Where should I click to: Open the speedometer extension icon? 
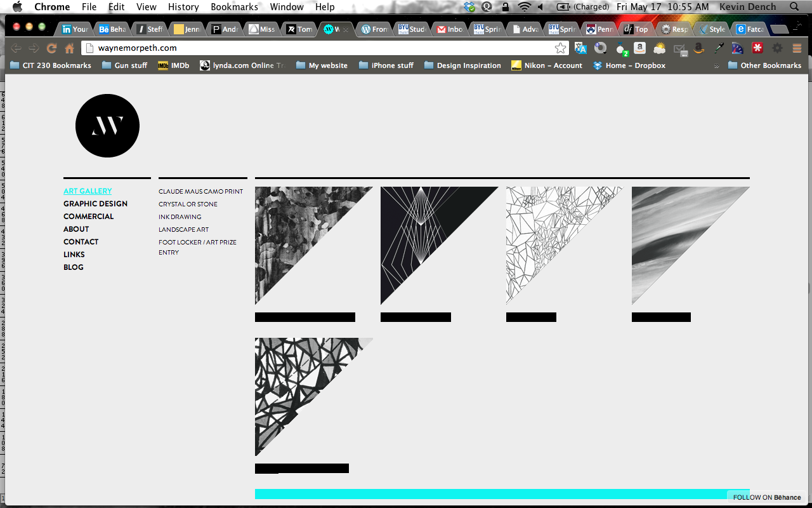coord(738,48)
